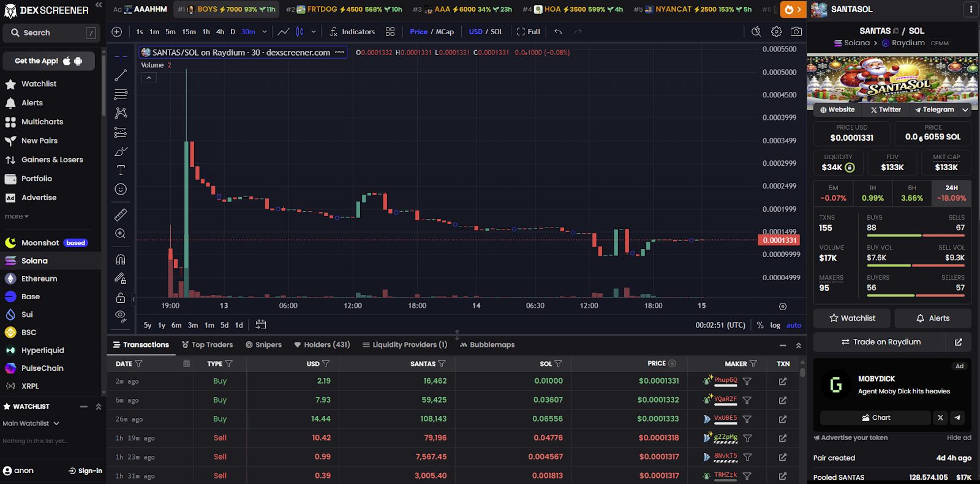Collapse the left sidebar
980x484 pixels.
(98, 5)
